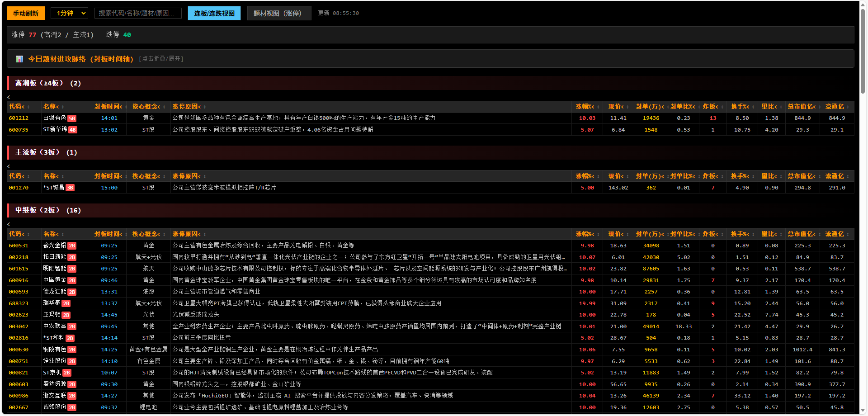
Task: Click sort arrows on 封板时间 in 主流板 table
Action: pyautogui.click(x=126, y=177)
